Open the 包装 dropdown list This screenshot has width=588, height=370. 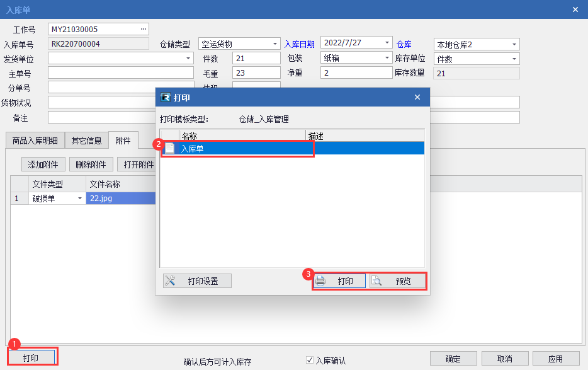[x=388, y=58]
